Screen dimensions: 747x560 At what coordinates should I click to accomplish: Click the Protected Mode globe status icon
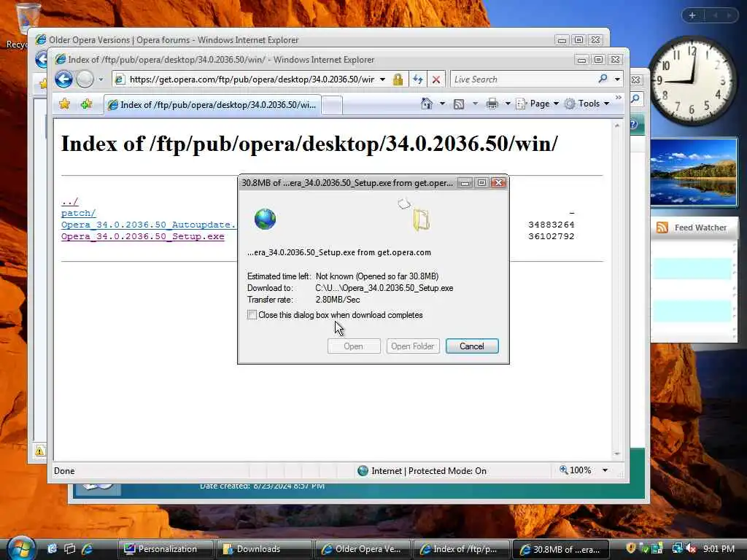pos(363,471)
